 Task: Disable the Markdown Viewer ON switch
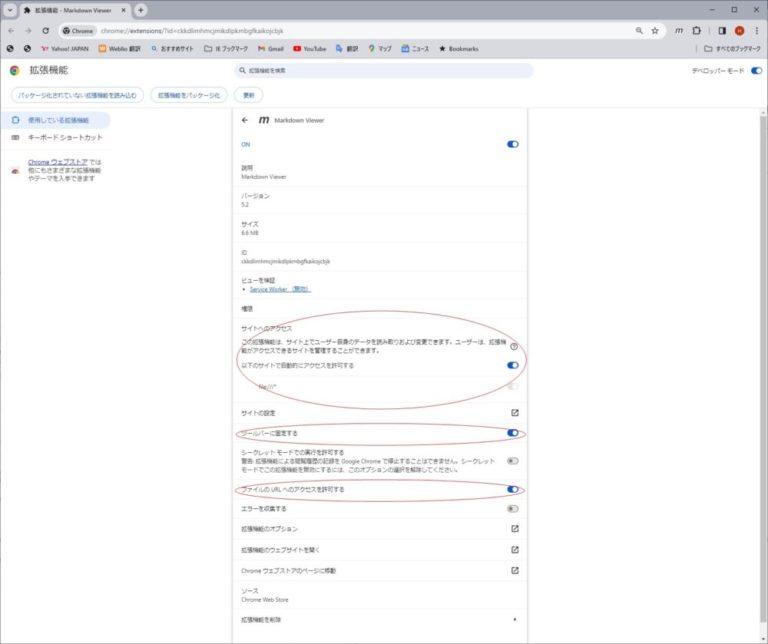[513, 144]
